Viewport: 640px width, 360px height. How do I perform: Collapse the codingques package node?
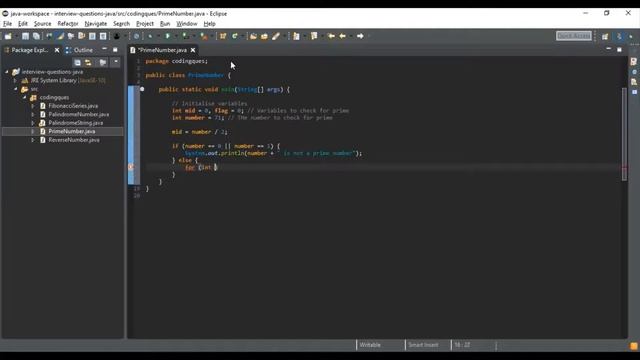tap(24, 98)
